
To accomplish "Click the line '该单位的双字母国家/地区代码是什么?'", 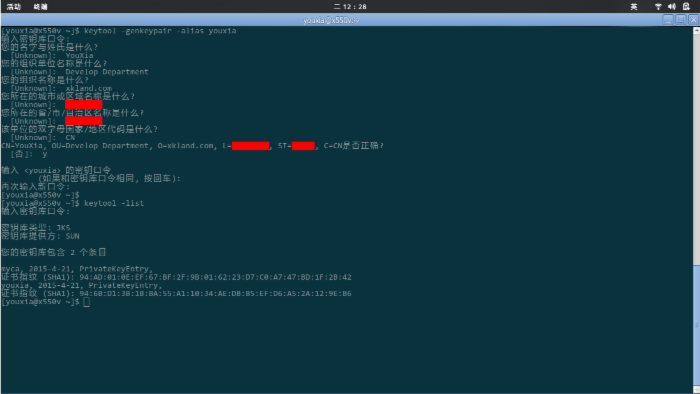I will point(79,129).
